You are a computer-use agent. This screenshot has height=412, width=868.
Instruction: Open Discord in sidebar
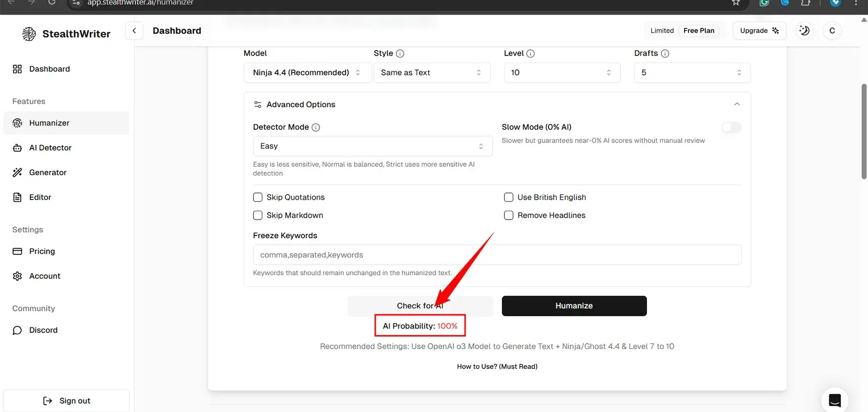pos(66,330)
